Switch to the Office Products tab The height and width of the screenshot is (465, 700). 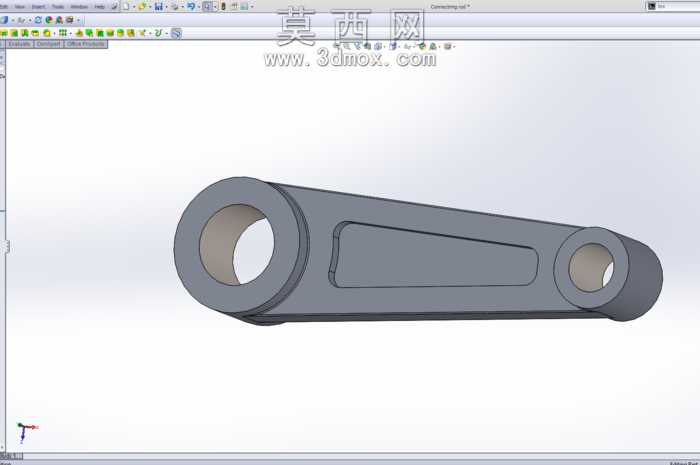click(86, 44)
